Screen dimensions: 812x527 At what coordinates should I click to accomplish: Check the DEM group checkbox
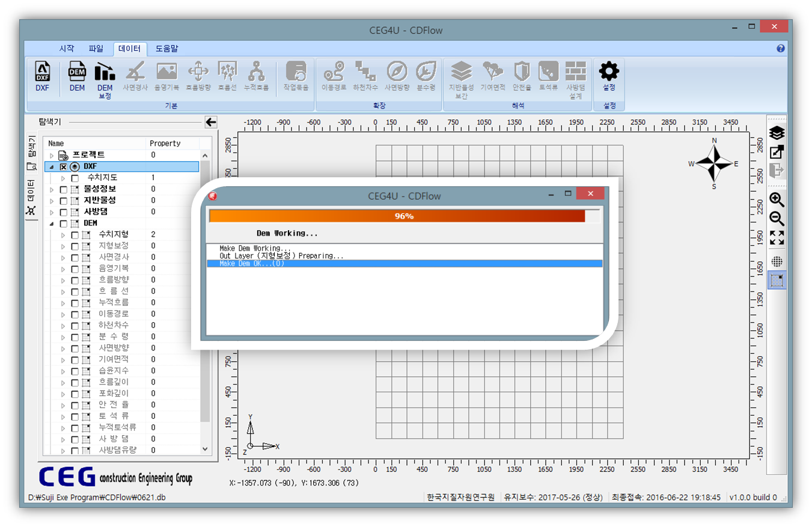pos(64,223)
